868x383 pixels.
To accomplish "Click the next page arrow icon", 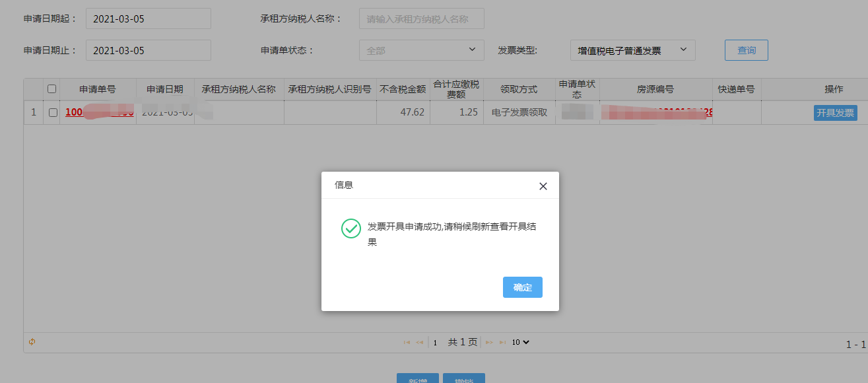I will point(489,342).
